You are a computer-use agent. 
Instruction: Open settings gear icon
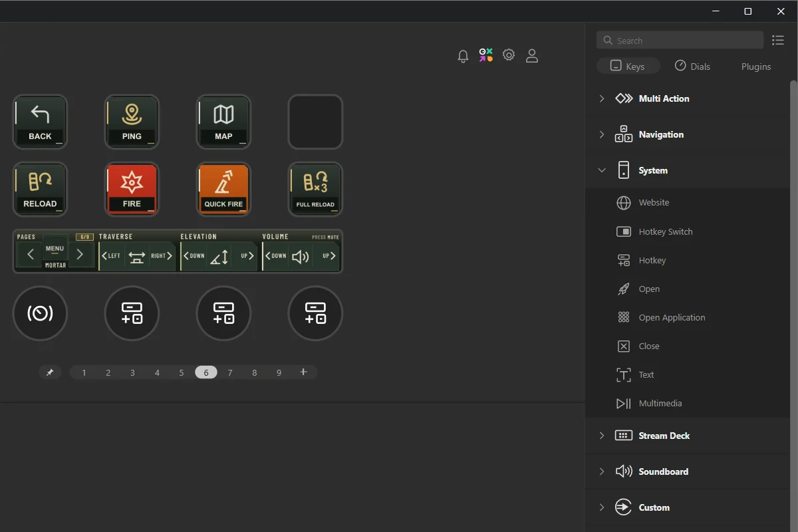click(x=509, y=55)
